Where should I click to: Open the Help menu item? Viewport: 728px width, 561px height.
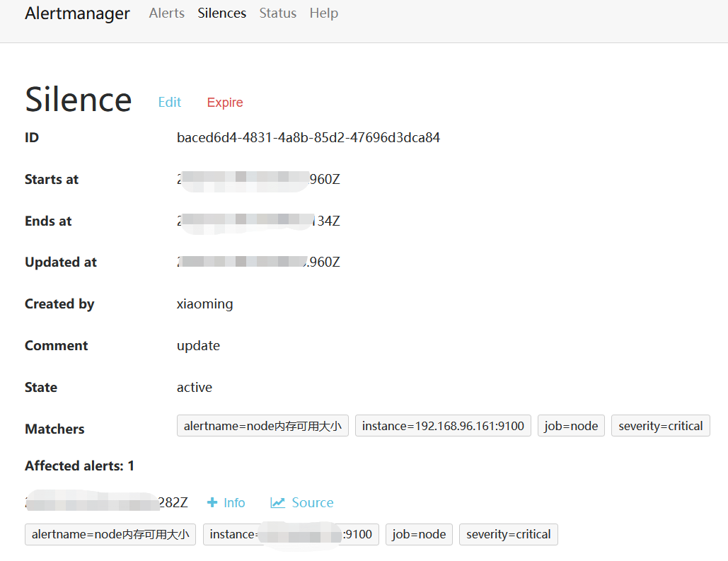coord(323,13)
